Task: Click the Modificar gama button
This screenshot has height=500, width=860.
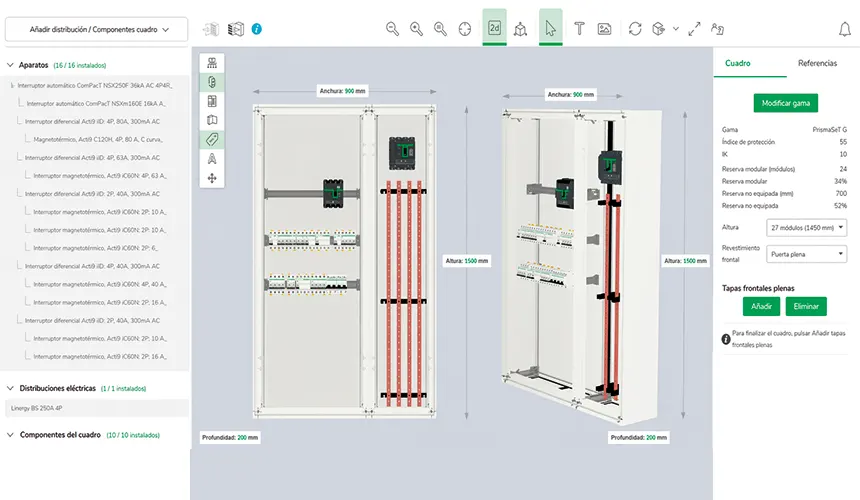Action: 785,103
